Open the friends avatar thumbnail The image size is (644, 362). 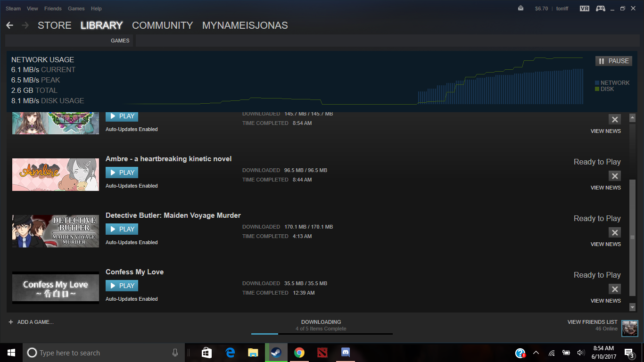click(629, 328)
